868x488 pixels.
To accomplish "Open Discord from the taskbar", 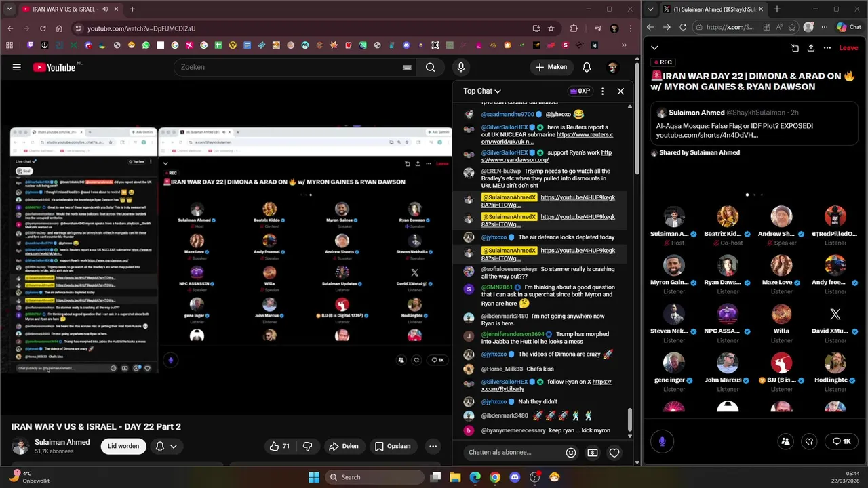I will pos(515,477).
